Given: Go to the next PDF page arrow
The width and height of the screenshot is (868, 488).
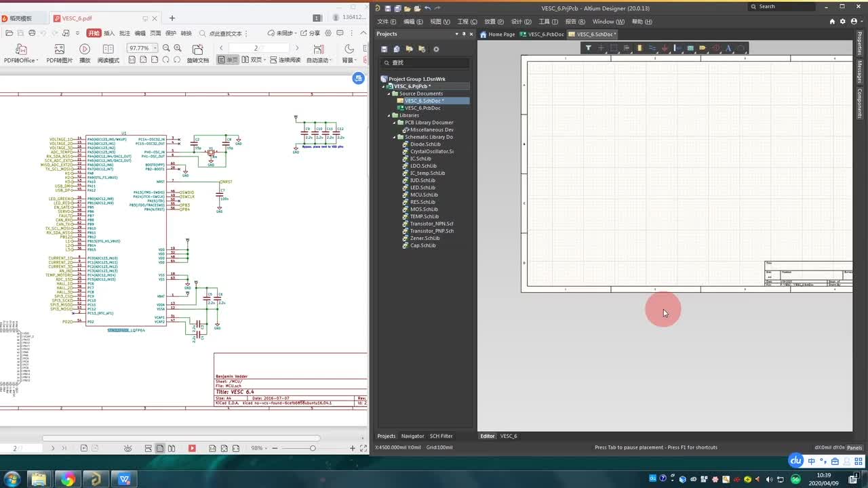Looking at the screenshot, I should click(296, 48).
